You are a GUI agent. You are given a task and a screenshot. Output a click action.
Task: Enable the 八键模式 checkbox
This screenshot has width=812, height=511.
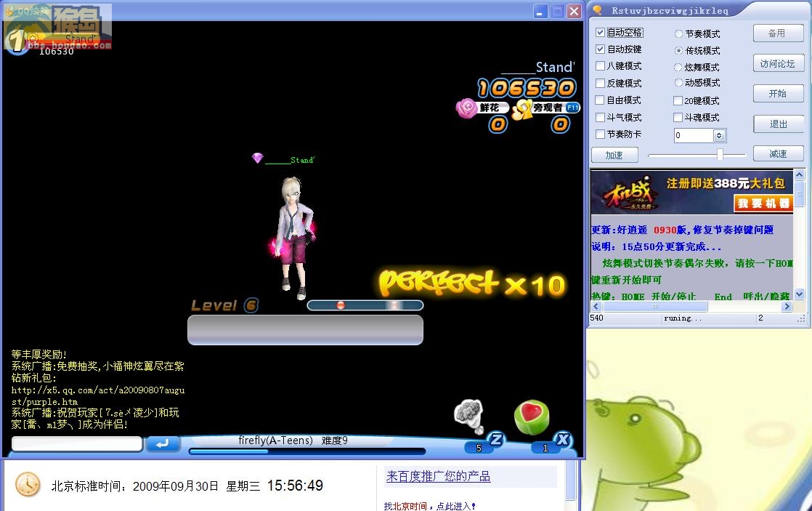[x=600, y=66]
